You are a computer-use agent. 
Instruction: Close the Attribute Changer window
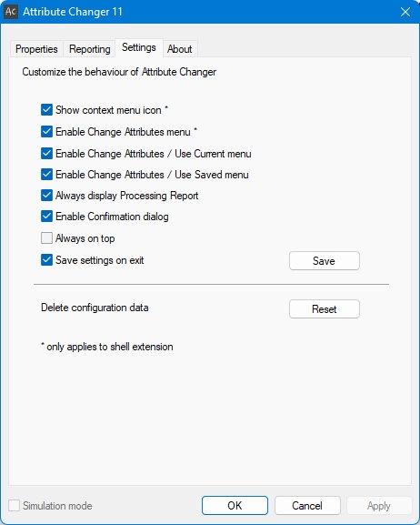click(x=405, y=12)
